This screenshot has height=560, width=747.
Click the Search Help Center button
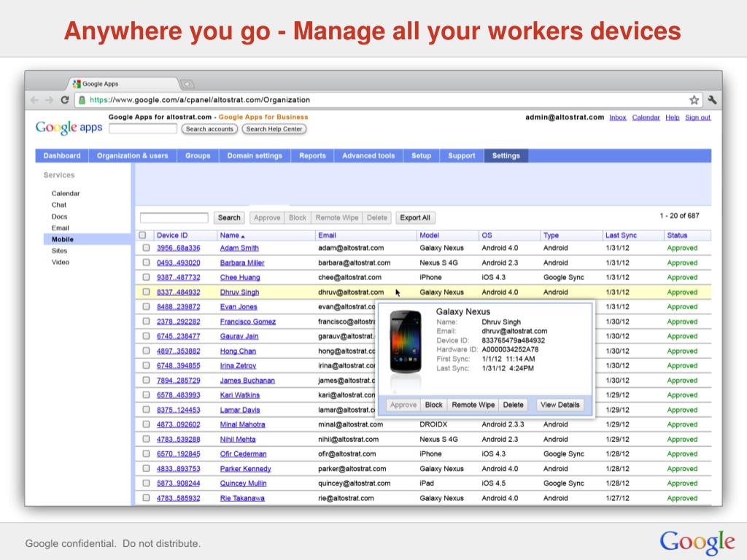tap(274, 129)
